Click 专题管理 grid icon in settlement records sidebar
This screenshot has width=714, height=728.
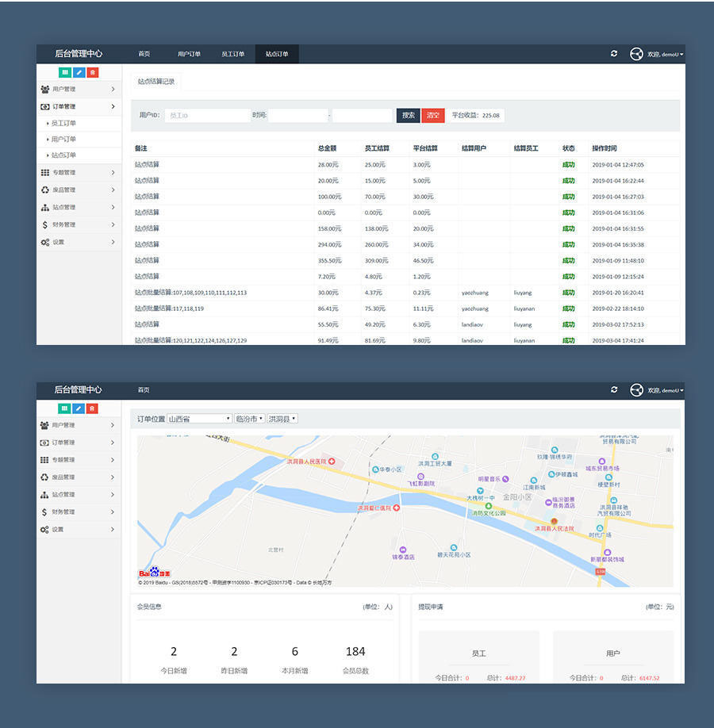[45, 173]
